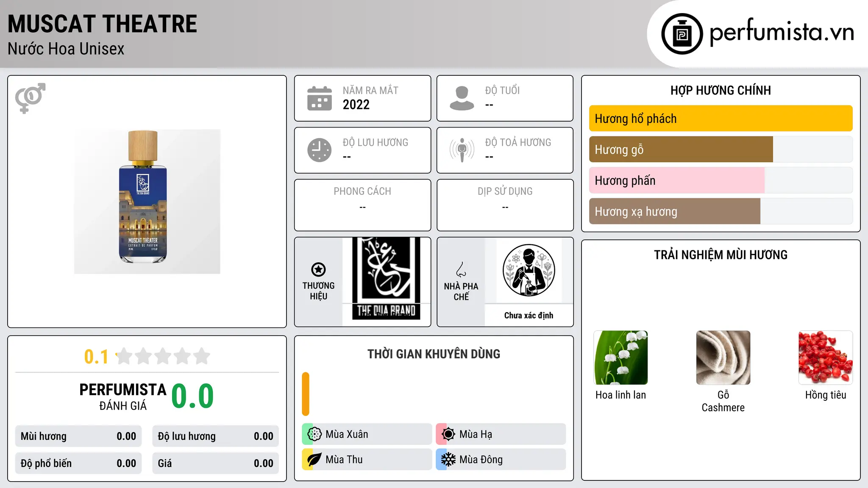Click the Hoa linh lan note label
The image size is (868, 488).
(621, 395)
